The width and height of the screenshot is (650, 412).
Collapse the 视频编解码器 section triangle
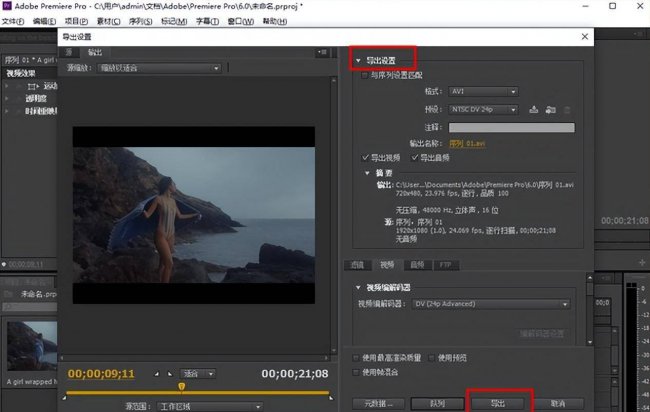pos(358,287)
